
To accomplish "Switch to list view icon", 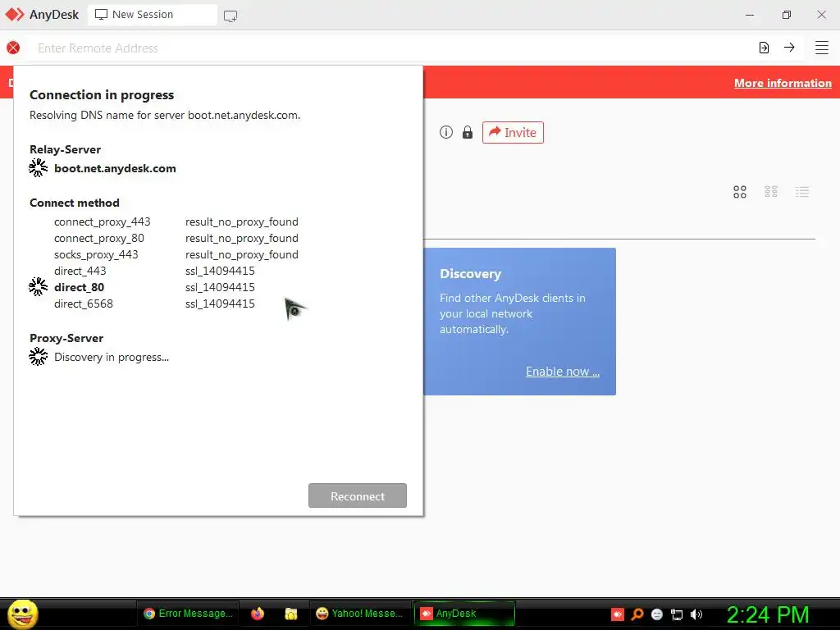I will pyautogui.click(x=802, y=192).
